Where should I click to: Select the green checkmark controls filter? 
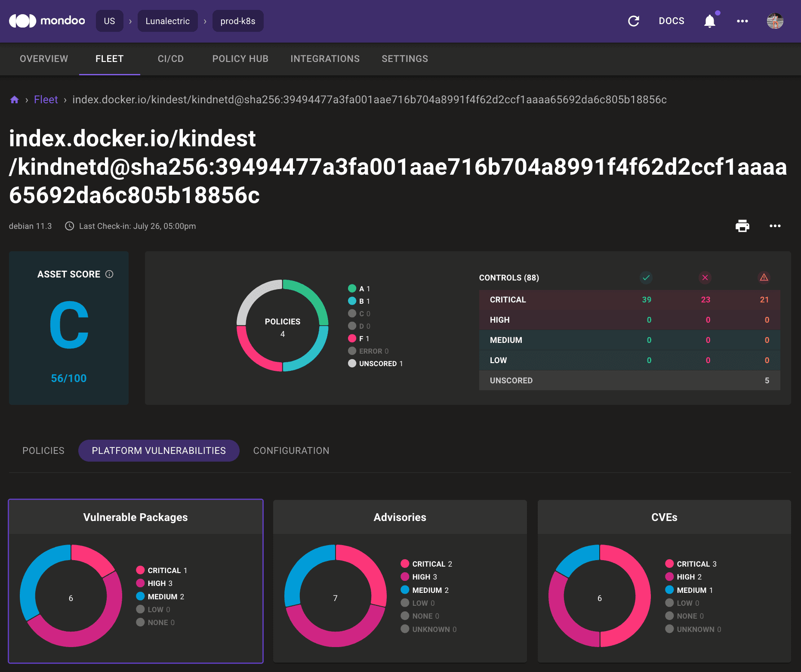(646, 277)
